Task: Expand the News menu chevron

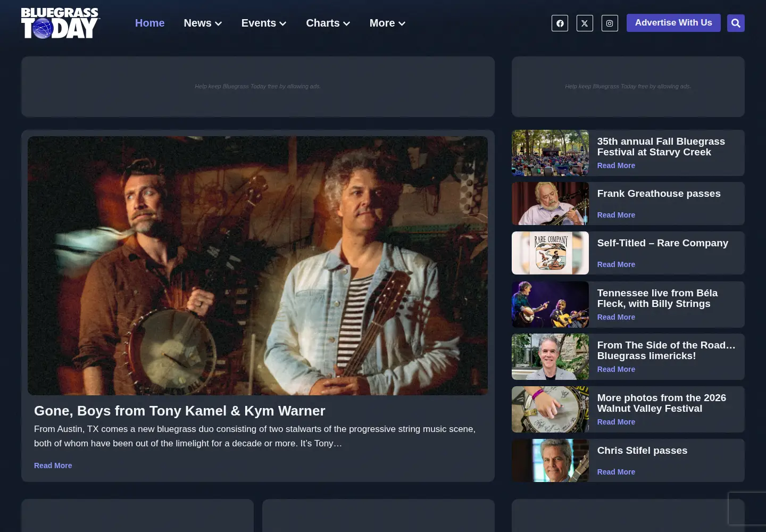Action: 218,23
